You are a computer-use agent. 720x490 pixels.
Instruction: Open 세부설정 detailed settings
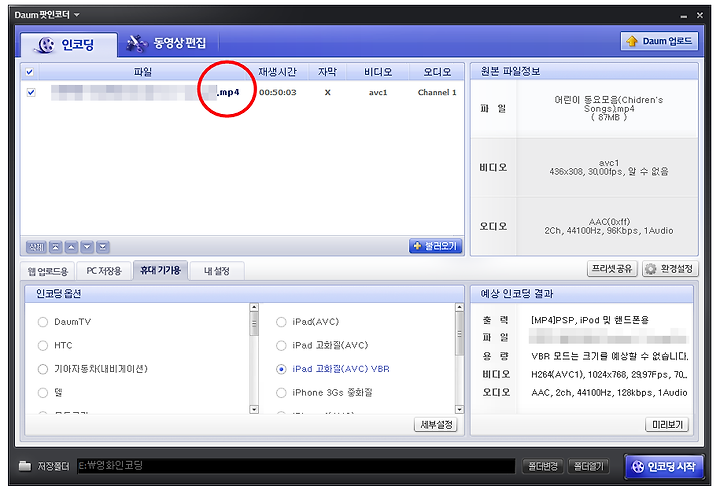[436, 425]
